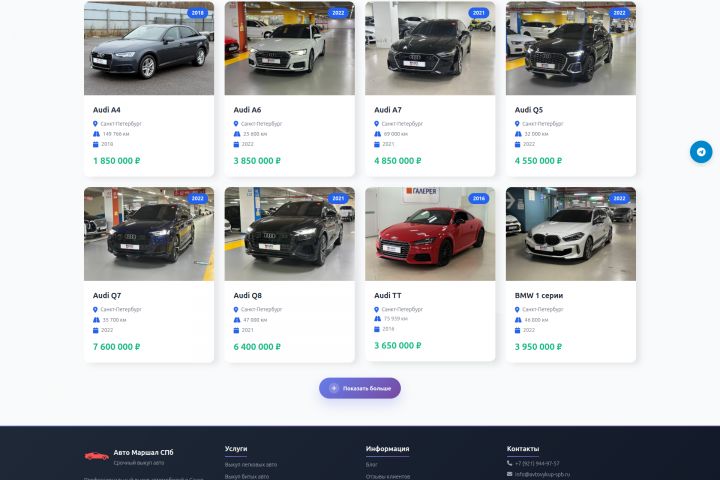This screenshot has width=720, height=480.
Task: Click the Audi Q5 price 4 550 000 ₽
Action: click(538, 160)
